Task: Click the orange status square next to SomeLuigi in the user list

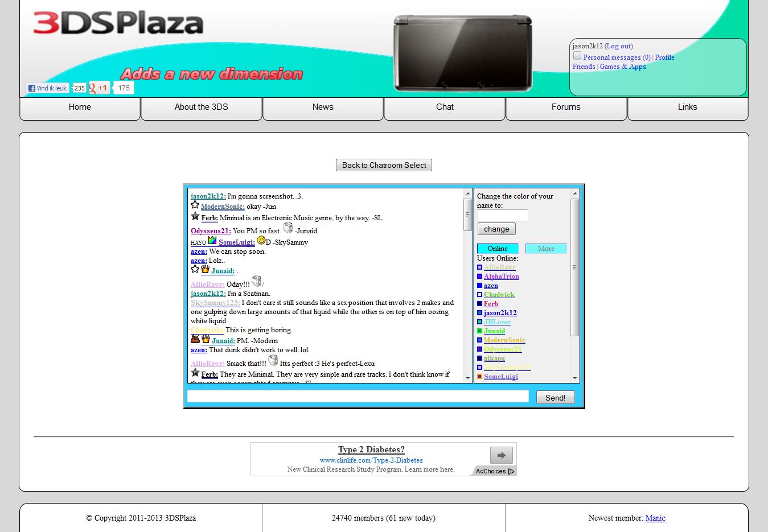Action: 479,377
